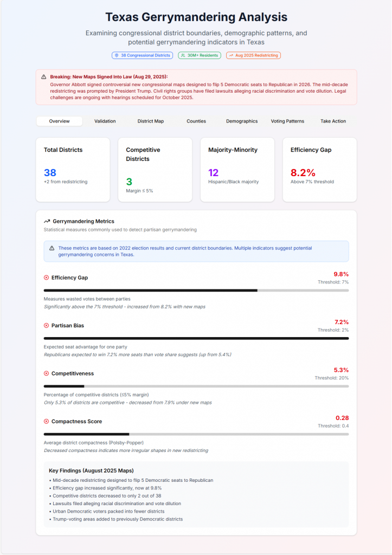This screenshot has width=392, height=555.
Task: Click the Aug 2025 Redistricting badge
Action: [x=253, y=55]
